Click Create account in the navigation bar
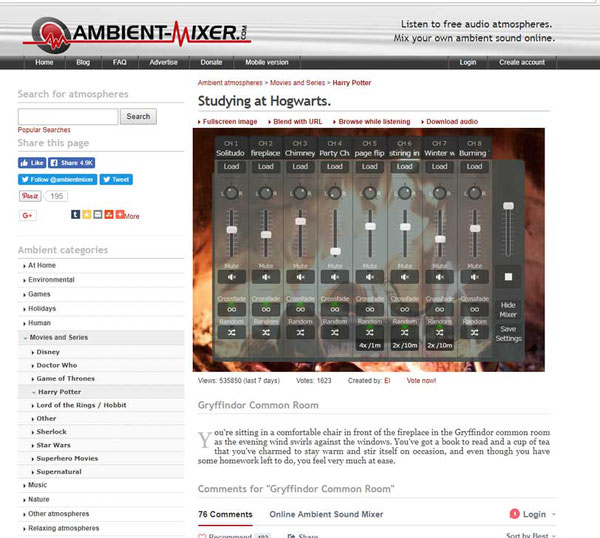Image resolution: width=600 pixels, height=538 pixels. 522,62
